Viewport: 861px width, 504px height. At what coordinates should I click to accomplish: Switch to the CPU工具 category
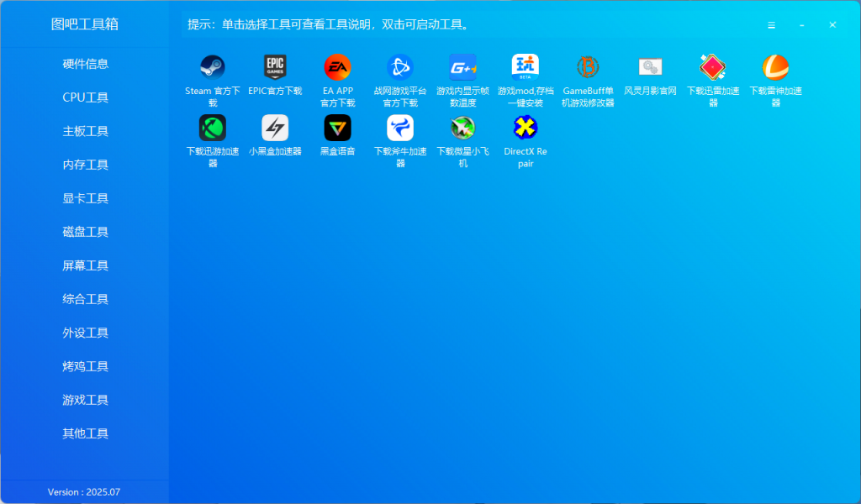pyautogui.click(x=85, y=97)
